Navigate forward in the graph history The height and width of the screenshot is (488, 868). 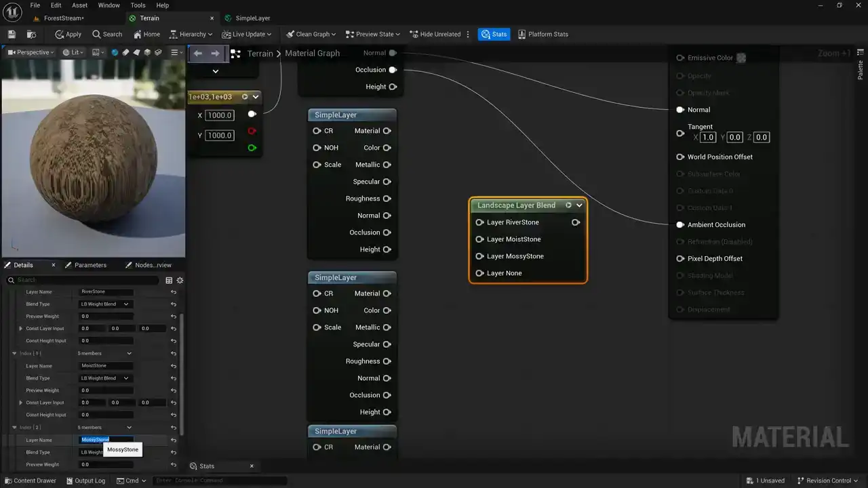tap(216, 53)
